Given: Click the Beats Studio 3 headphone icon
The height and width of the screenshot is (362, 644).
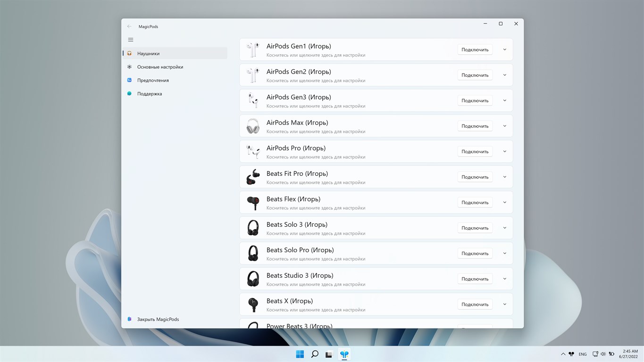Looking at the screenshot, I should 253,279.
